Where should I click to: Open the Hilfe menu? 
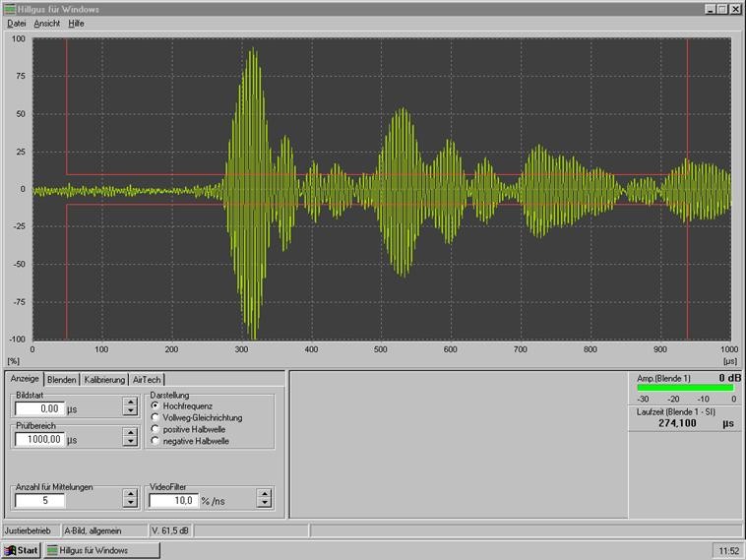[76, 23]
